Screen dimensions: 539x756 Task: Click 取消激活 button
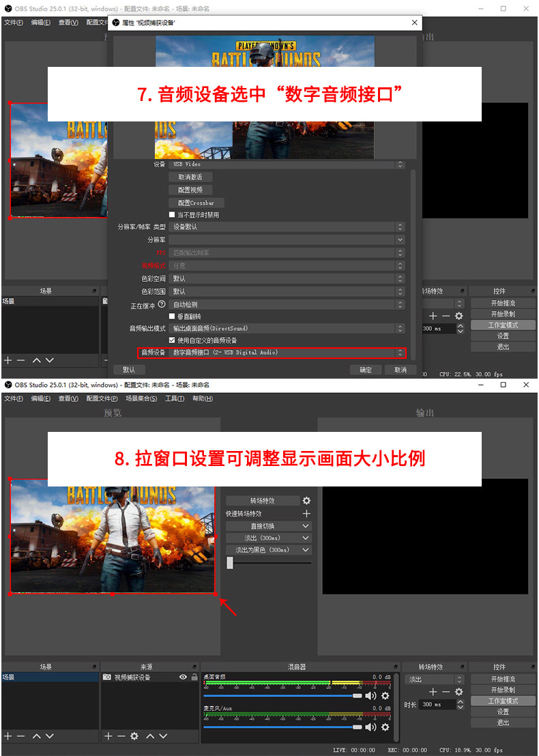tap(190, 177)
